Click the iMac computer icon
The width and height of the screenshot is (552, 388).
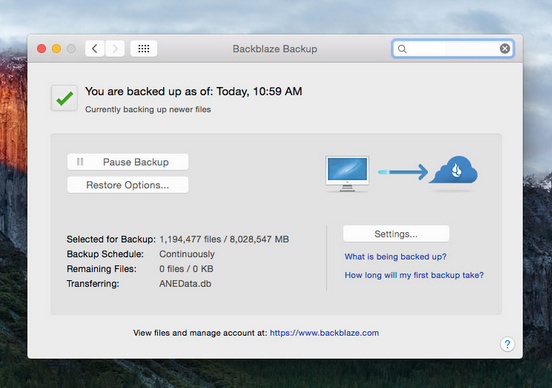click(347, 174)
